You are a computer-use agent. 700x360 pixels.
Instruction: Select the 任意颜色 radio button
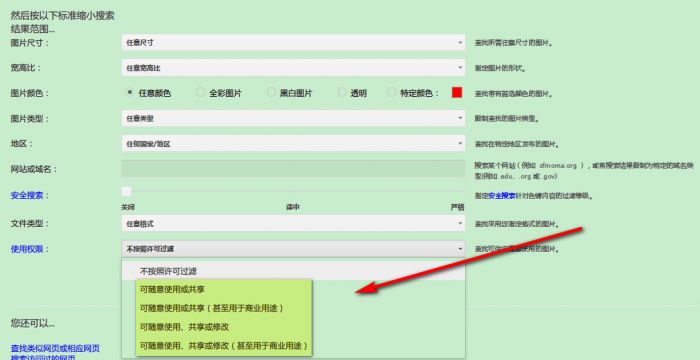pos(129,92)
